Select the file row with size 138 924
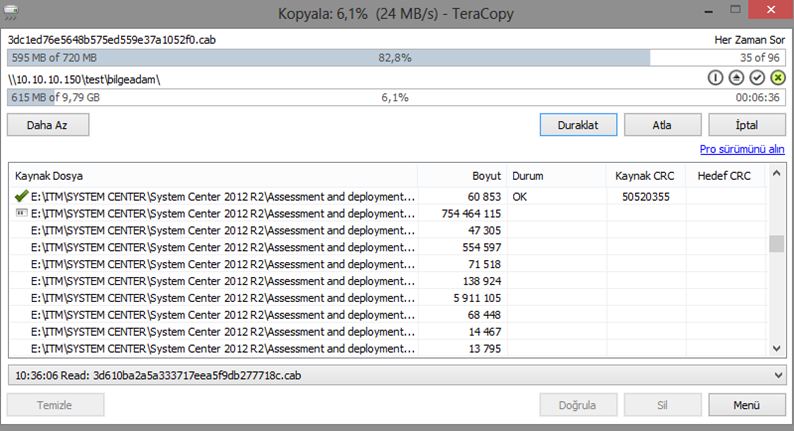 pyautogui.click(x=387, y=281)
